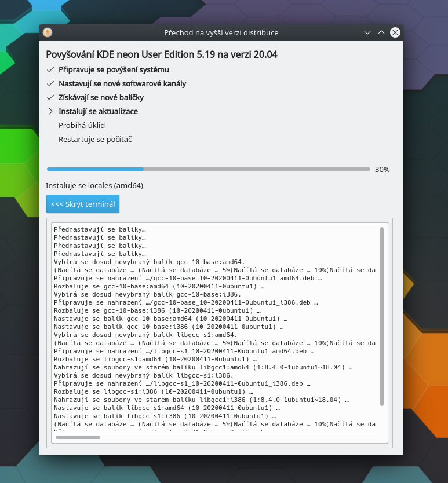The width and height of the screenshot is (448, 483).
Task: Click terminal line Připravuje nahrazení gcc-10-base amd64.deb
Action: [x=188, y=278]
